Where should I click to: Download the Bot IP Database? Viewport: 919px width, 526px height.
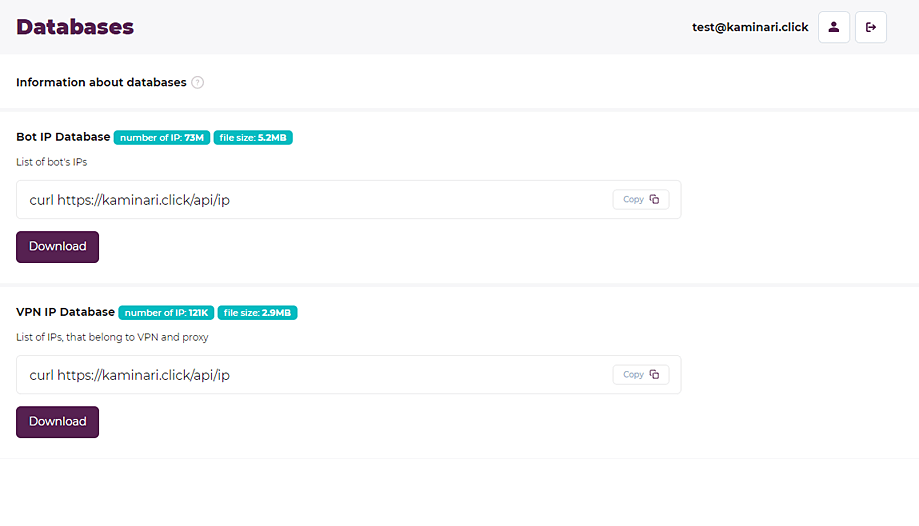coord(57,247)
